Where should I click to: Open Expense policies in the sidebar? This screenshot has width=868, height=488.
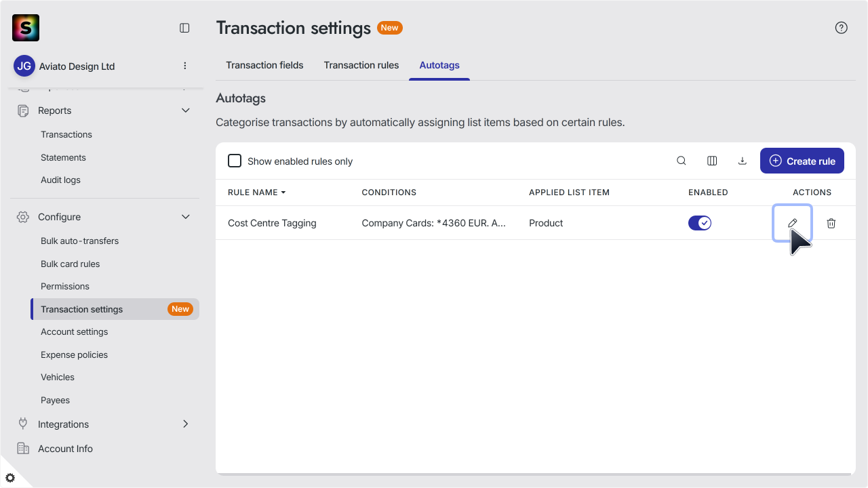74,354
